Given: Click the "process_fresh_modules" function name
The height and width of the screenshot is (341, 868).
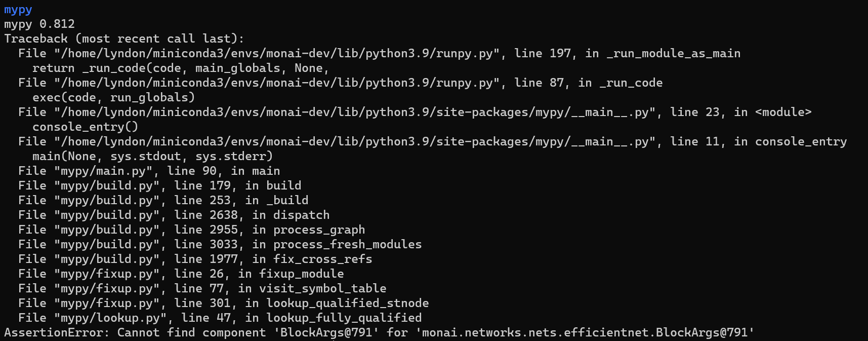Looking at the screenshot, I should [347, 245].
